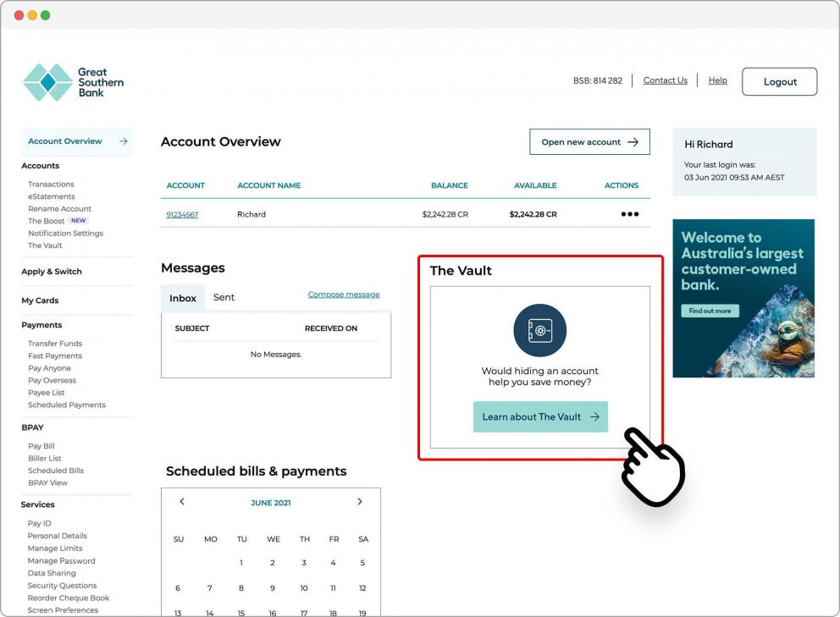
Task: Open Data Sharing under Services
Action: coord(52,573)
